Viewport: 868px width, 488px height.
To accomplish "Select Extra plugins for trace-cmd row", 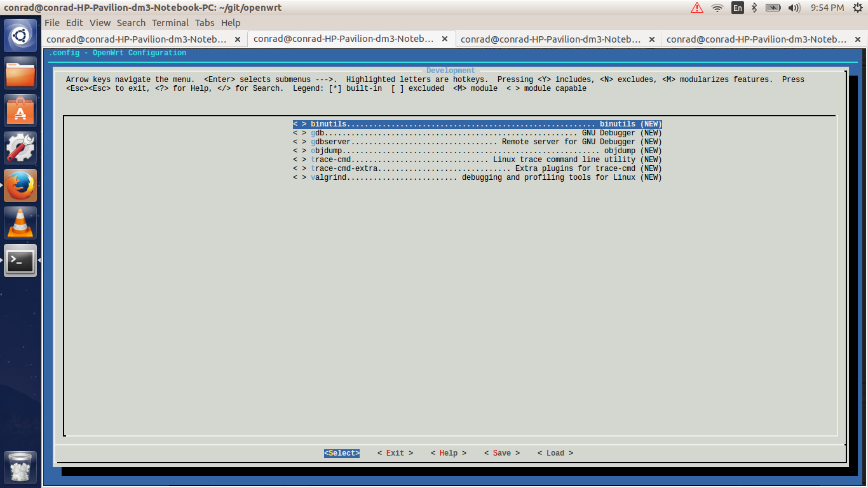I will pyautogui.click(x=477, y=169).
